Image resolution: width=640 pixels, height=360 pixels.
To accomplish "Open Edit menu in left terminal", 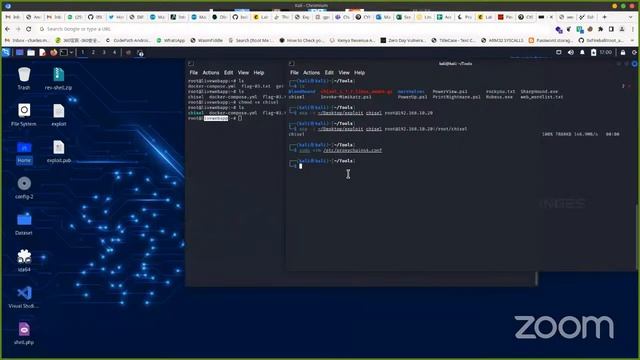I will pos(228,73).
